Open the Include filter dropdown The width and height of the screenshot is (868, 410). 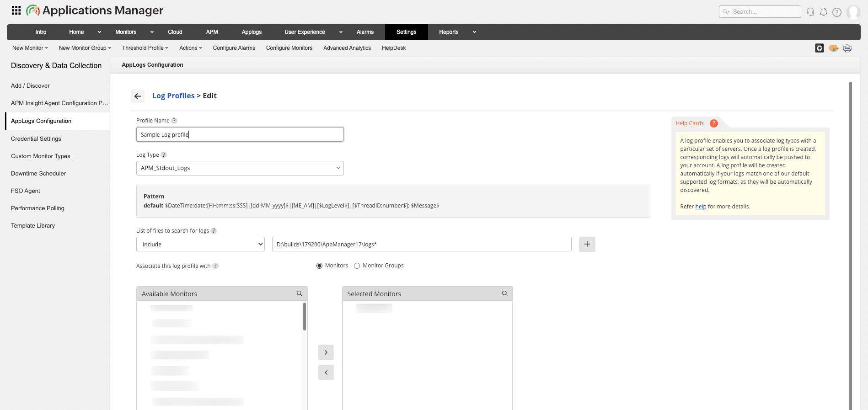(x=200, y=245)
